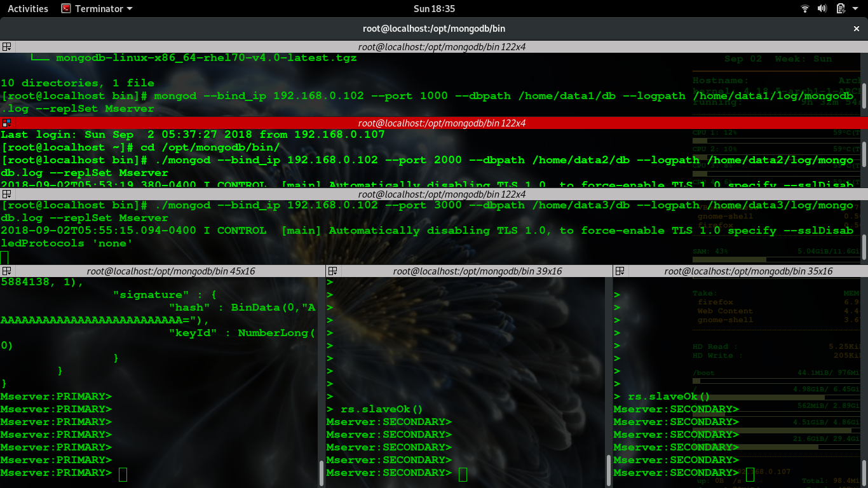Open group icon of the 45x16 pane
Screen dimensions: 868x488
click(6, 271)
